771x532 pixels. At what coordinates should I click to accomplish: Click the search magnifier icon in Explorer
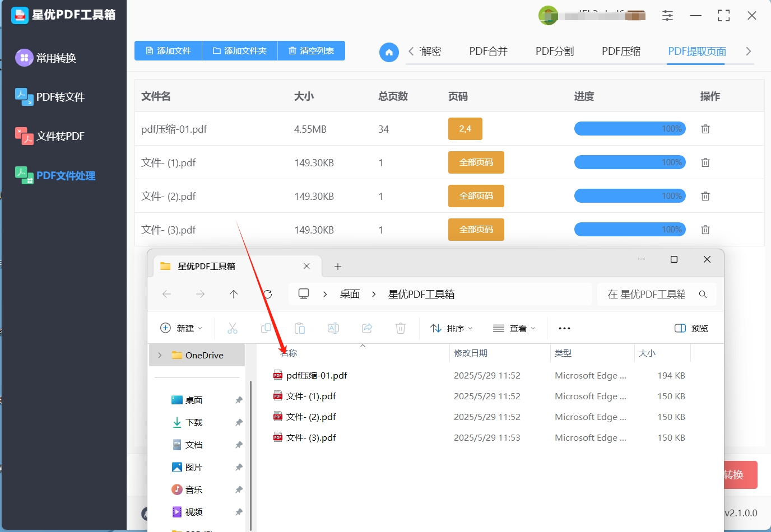[x=703, y=294]
